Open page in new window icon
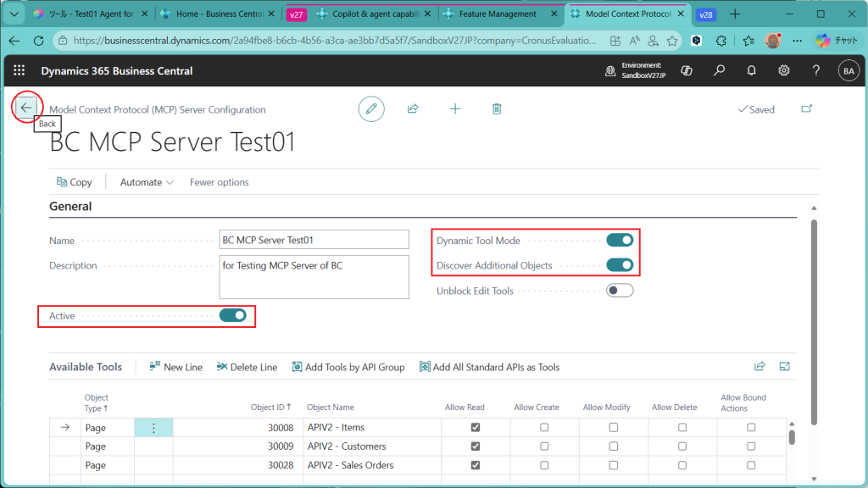 [x=806, y=109]
